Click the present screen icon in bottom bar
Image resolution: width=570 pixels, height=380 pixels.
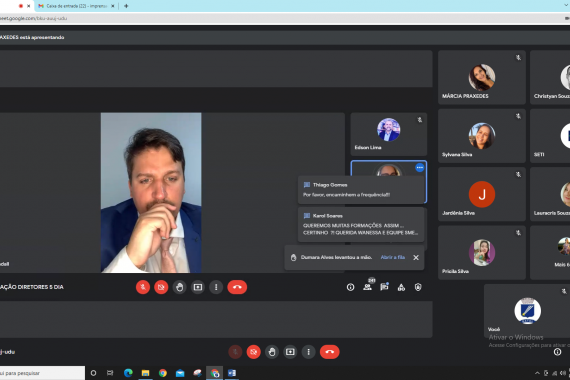coord(290,352)
